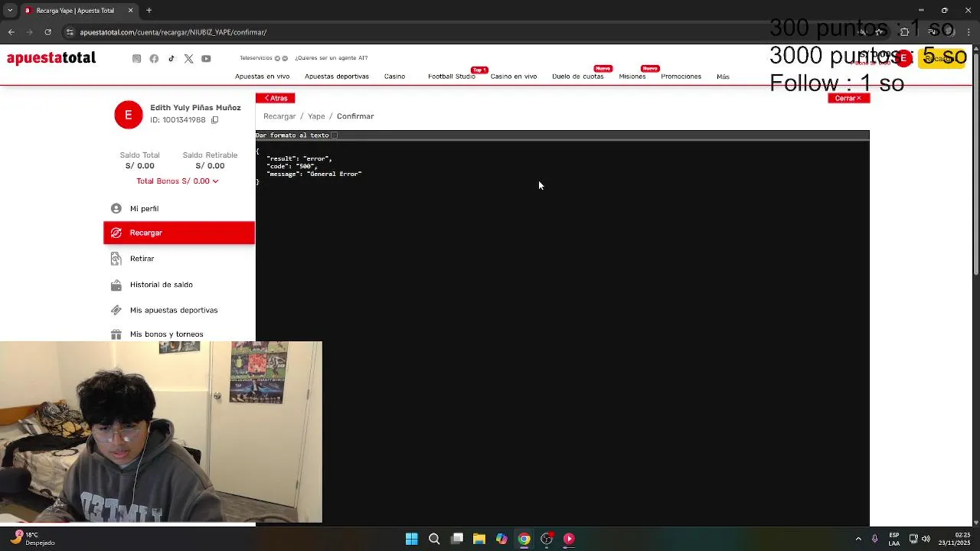The width and height of the screenshot is (980, 551).
Task: Expand the Total Bonos S/ 0.00 dropdown
Action: point(178,181)
